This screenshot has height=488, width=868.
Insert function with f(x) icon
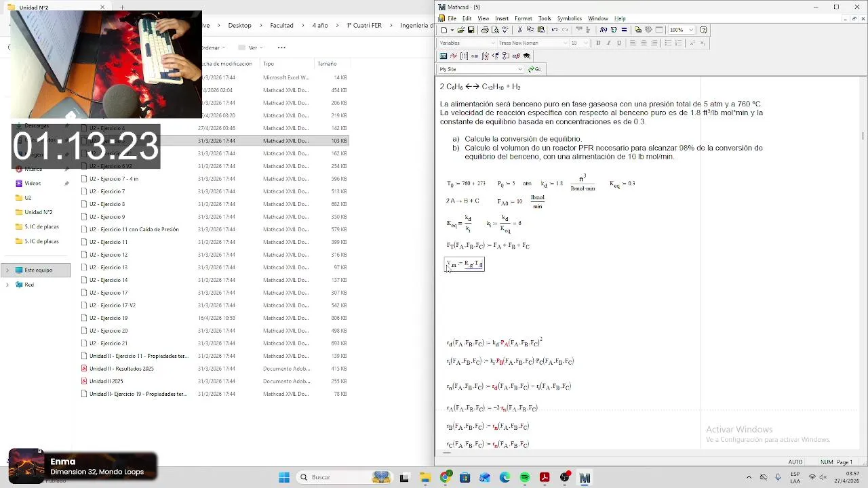[604, 30]
